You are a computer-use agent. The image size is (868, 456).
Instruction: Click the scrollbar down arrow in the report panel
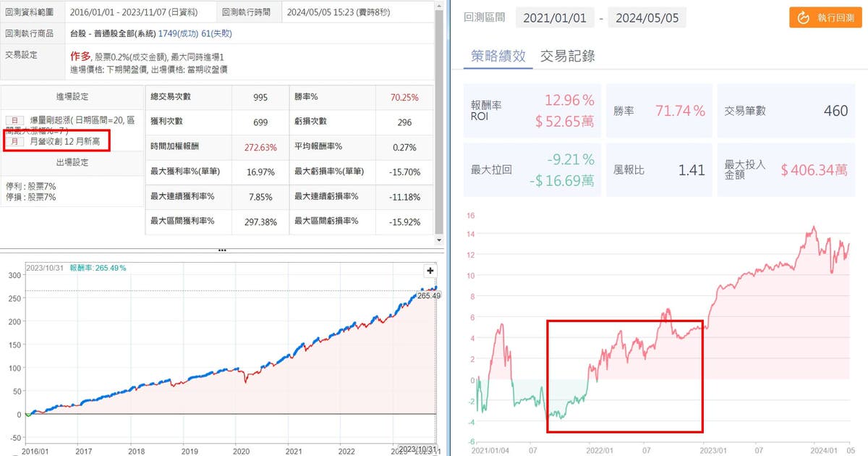point(439,239)
